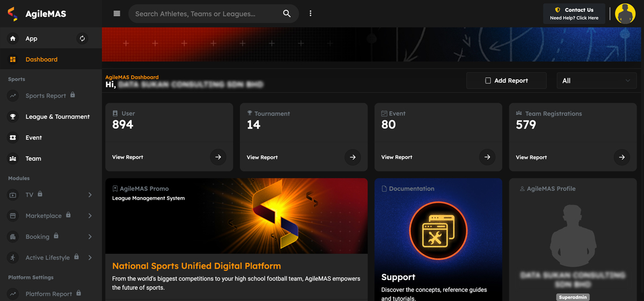Click the hamburger menu icon

(x=117, y=14)
